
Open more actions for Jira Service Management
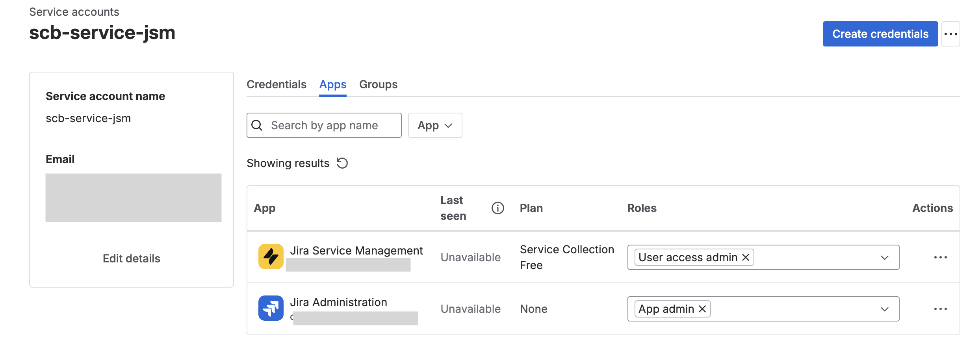940,257
